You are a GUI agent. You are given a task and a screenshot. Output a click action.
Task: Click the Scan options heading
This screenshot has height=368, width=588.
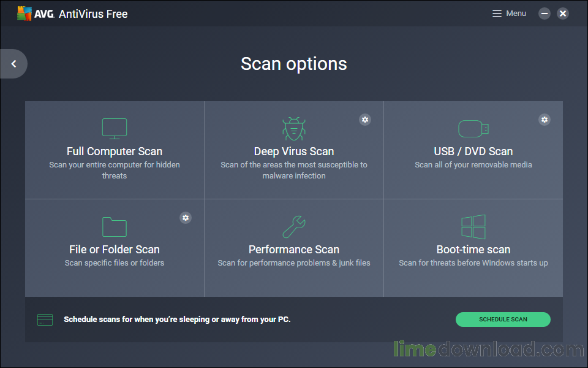293,63
